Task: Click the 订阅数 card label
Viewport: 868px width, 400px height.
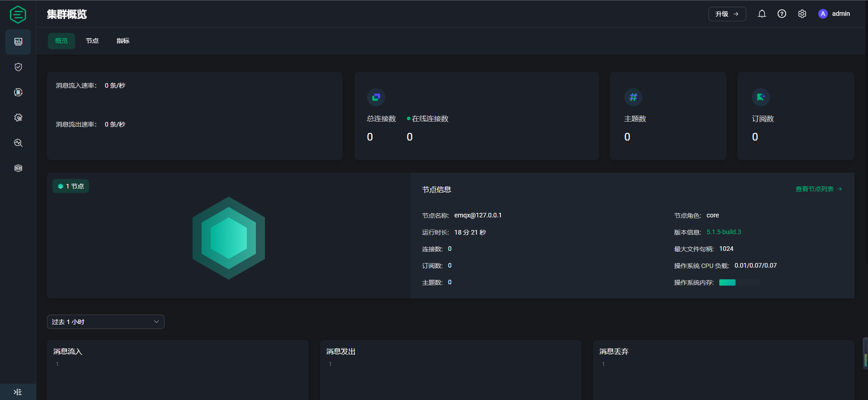Action: coord(763,118)
